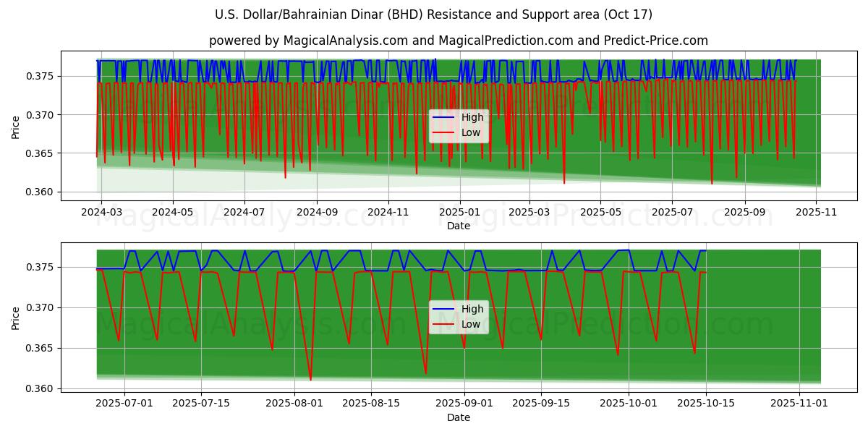This screenshot has height=434, width=868.
Task: Click the 2024-11 date tick on top chart
Action: pos(388,213)
